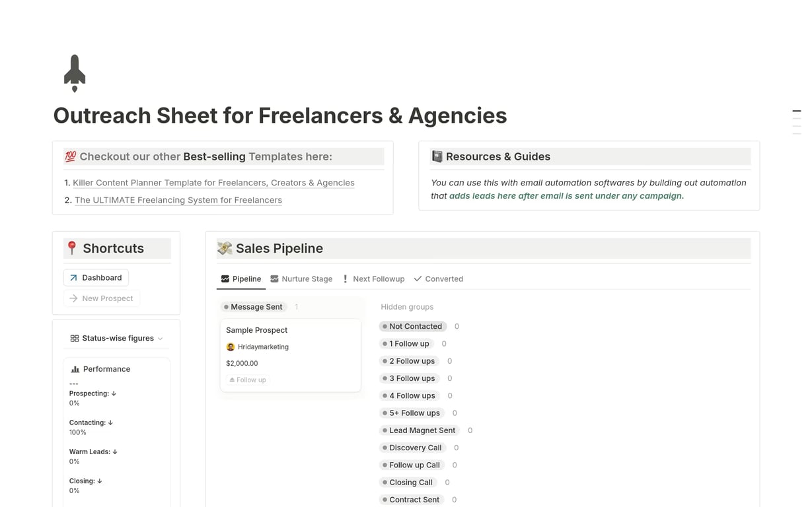Click the Hridaymarketing avatar icon

point(231,347)
